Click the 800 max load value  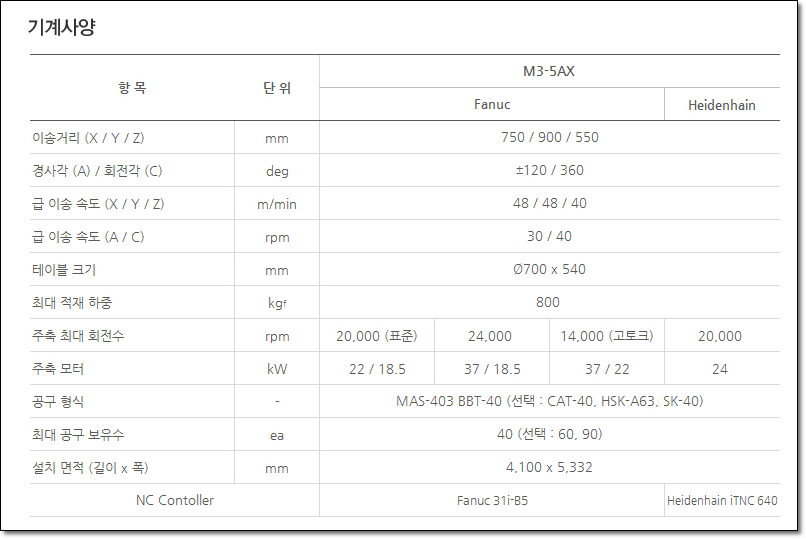click(548, 303)
